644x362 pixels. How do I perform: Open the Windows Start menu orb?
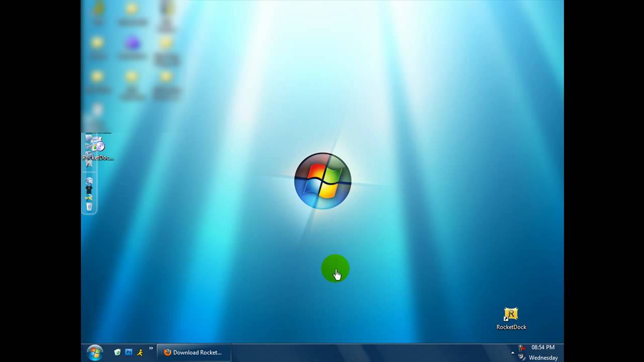(x=95, y=352)
